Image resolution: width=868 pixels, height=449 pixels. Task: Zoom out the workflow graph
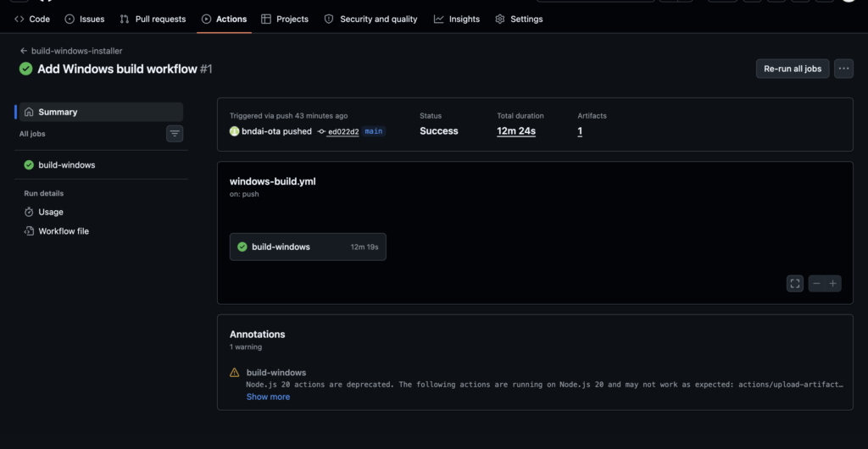click(816, 284)
